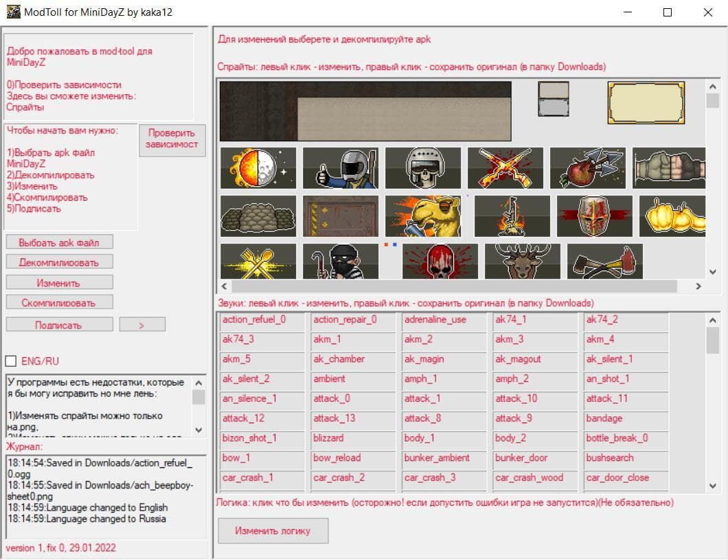Image resolution: width=728 pixels, height=560 pixels.
Task: Click the crossed fork and spoon sprite
Action: click(x=258, y=261)
